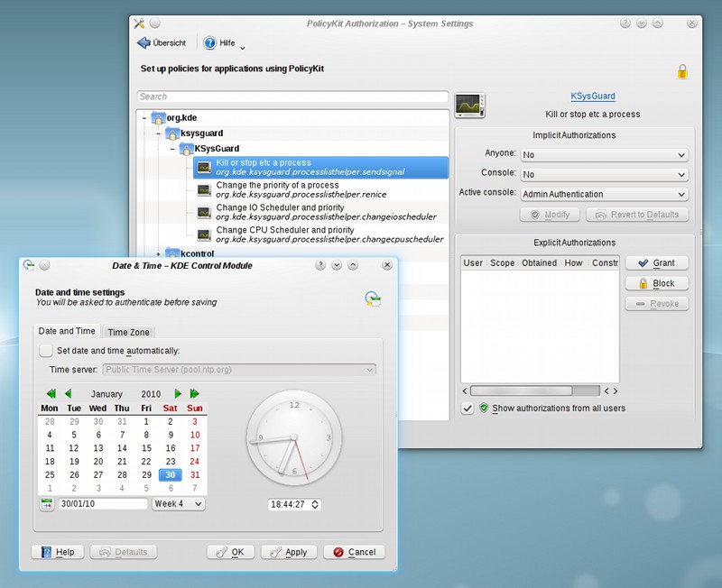
Task: Select Change CPU Scheduler and priority entry
Action: [x=320, y=234]
